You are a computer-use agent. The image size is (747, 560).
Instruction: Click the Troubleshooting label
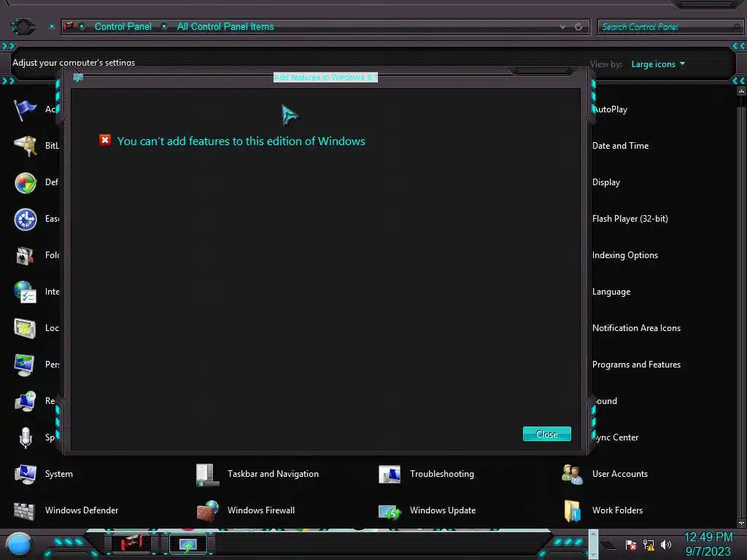tap(441, 474)
